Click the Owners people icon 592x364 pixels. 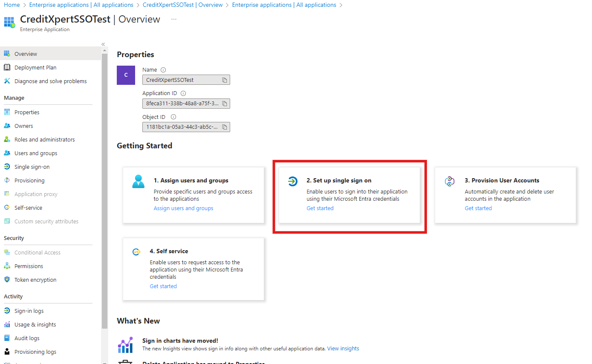pyautogui.click(x=7, y=126)
